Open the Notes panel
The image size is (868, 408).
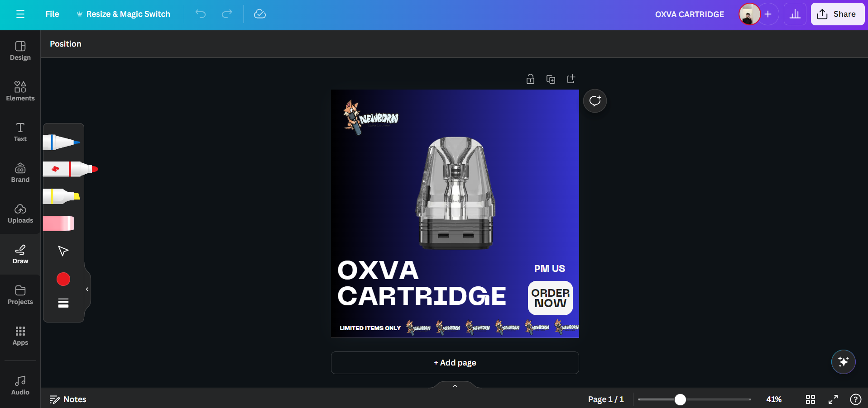68,399
